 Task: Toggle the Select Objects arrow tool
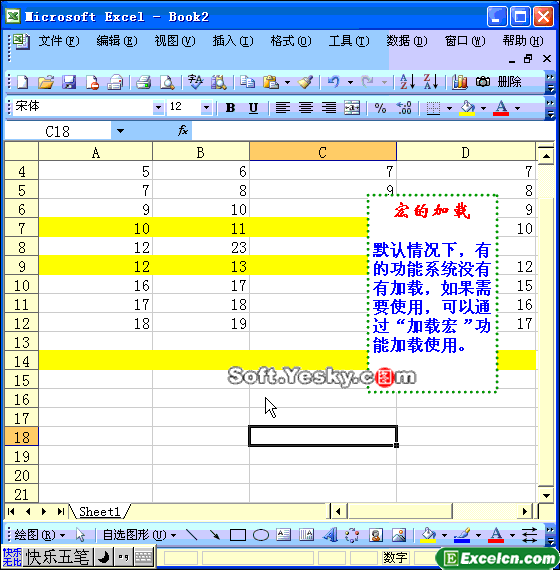(x=80, y=535)
